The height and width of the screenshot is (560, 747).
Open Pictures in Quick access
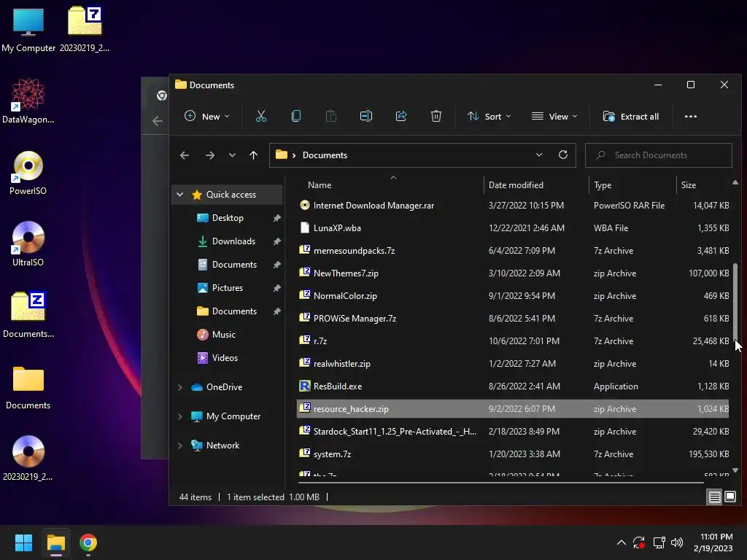[227, 287]
